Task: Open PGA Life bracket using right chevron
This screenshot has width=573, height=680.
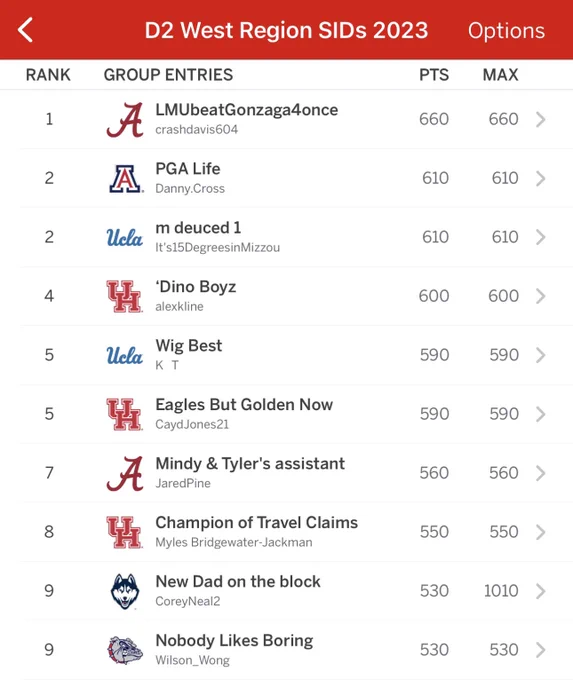Action: point(540,178)
